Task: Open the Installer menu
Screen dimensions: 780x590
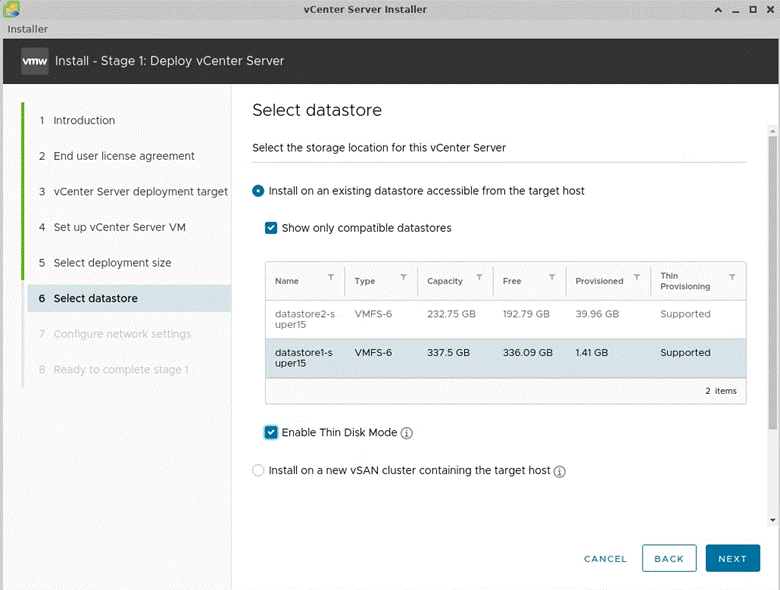Action: tap(27, 29)
